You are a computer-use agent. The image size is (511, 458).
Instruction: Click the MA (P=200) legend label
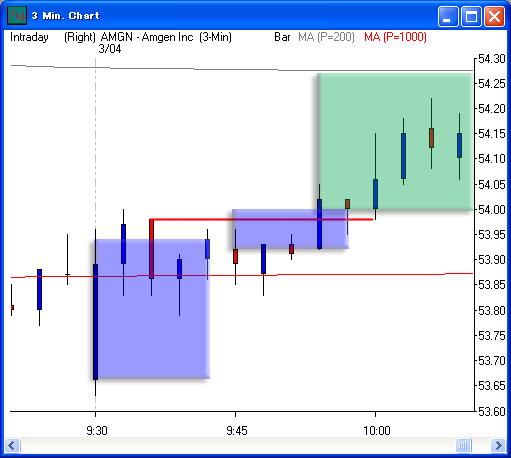click(326, 37)
